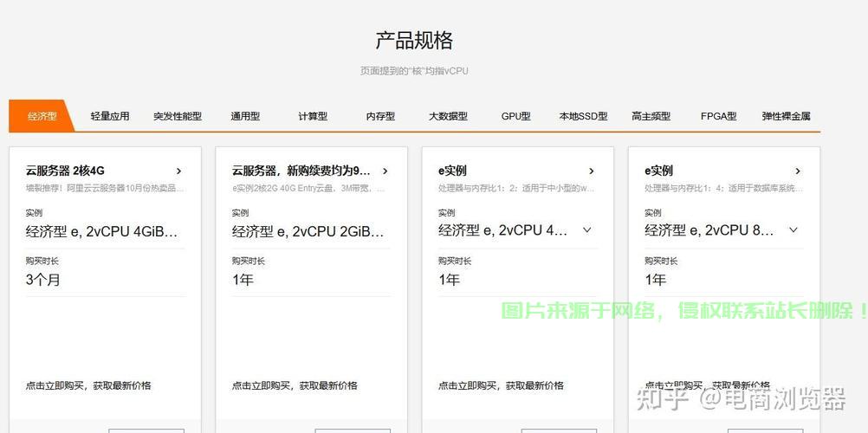The width and height of the screenshot is (868, 433).
Task: Open the fourth card's e实例 arrow icon
Action: [x=797, y=171]
